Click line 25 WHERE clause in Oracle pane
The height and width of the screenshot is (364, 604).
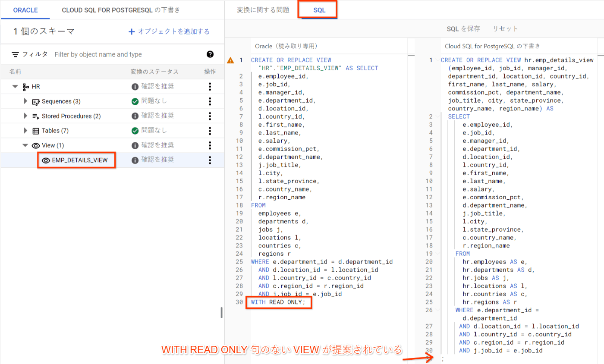321,262
